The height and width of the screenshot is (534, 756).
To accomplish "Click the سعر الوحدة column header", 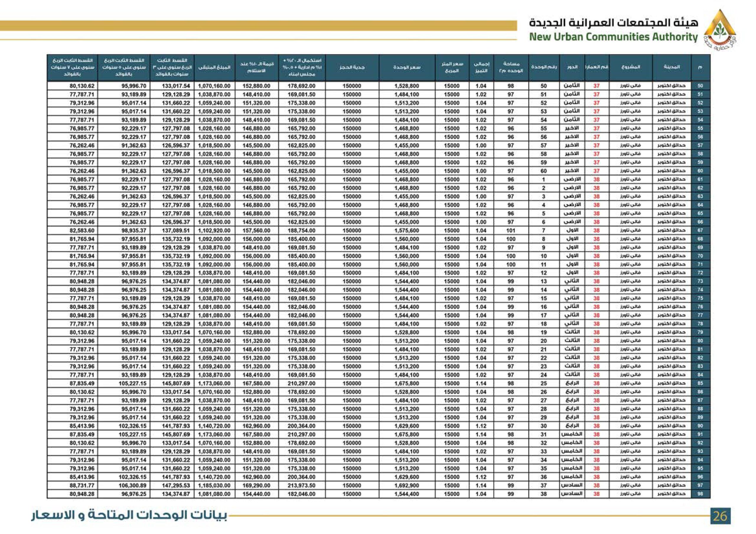I will pos(407,67).
